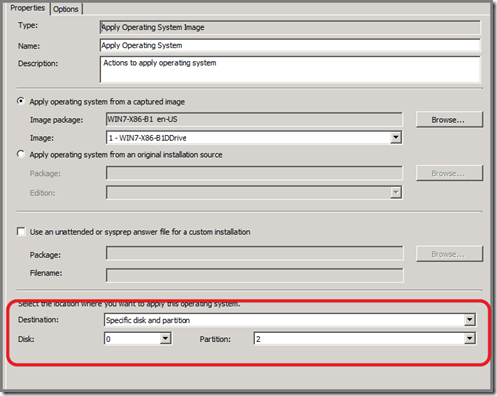497x396 pixels.
Task: Click the Filename field for answer file
Action: (x=255, y=275)
